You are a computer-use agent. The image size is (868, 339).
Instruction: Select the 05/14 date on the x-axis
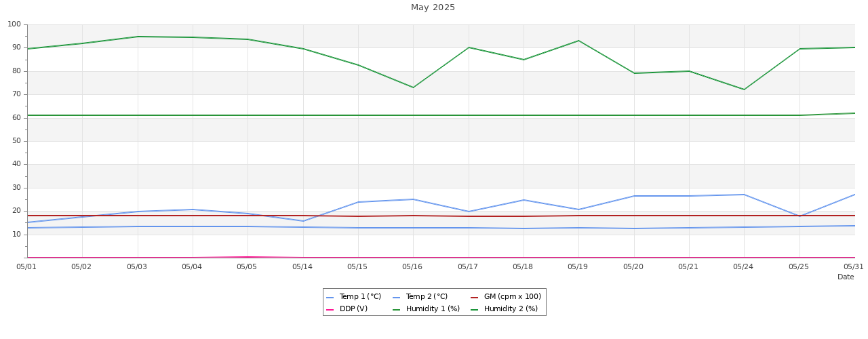click(x=302, y=266)
